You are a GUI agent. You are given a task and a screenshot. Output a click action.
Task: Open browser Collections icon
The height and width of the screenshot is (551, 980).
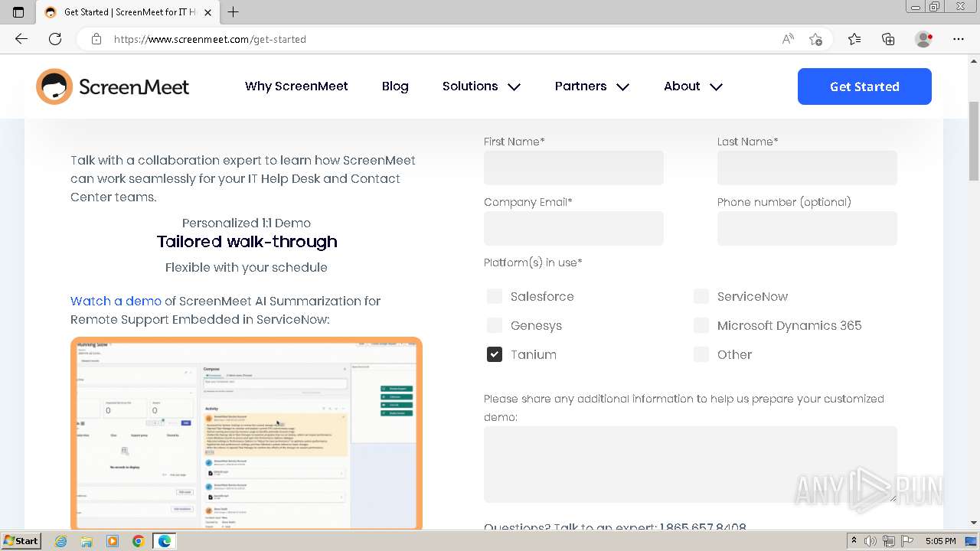pos(888,39)
